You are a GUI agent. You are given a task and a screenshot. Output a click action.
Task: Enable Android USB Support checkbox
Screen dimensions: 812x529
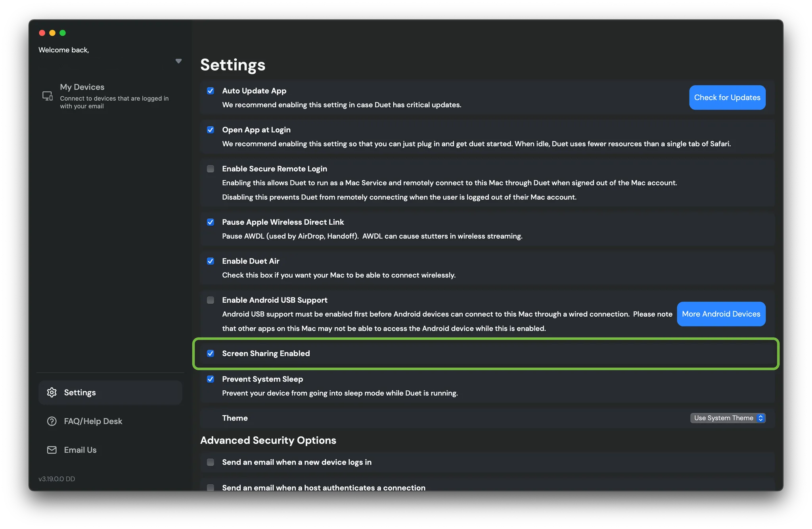point(211,300)
